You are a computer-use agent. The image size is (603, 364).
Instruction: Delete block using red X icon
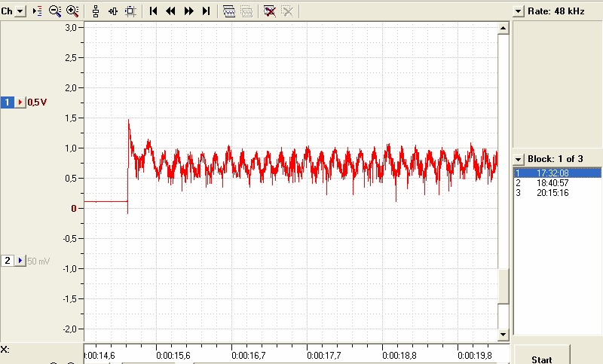point(270,11)
